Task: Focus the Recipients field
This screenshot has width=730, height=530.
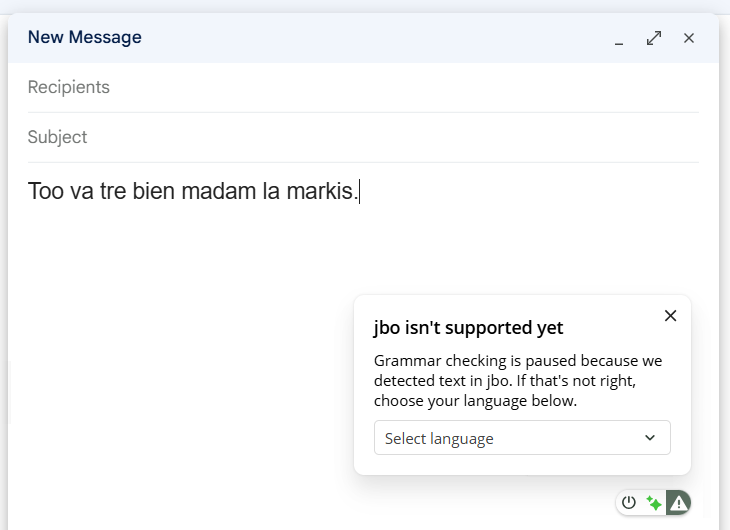Action: click(363, 87)
